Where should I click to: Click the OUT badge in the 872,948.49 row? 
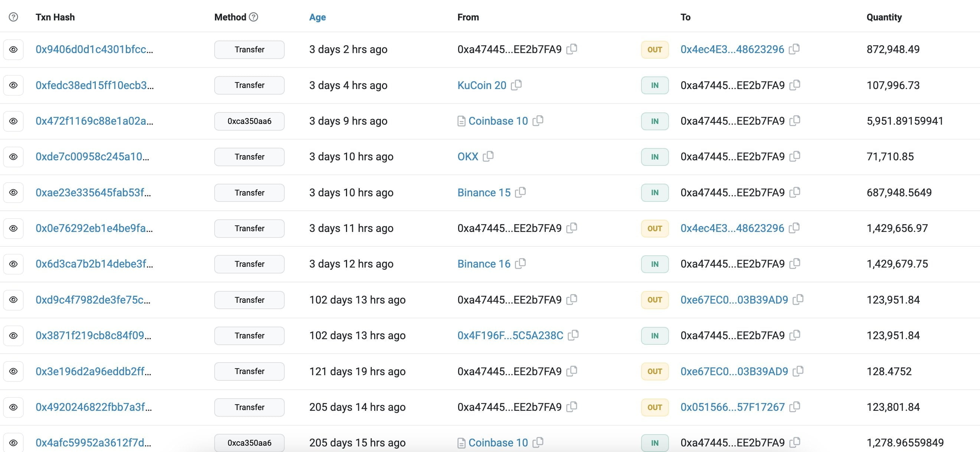click(x=655, y=49)
